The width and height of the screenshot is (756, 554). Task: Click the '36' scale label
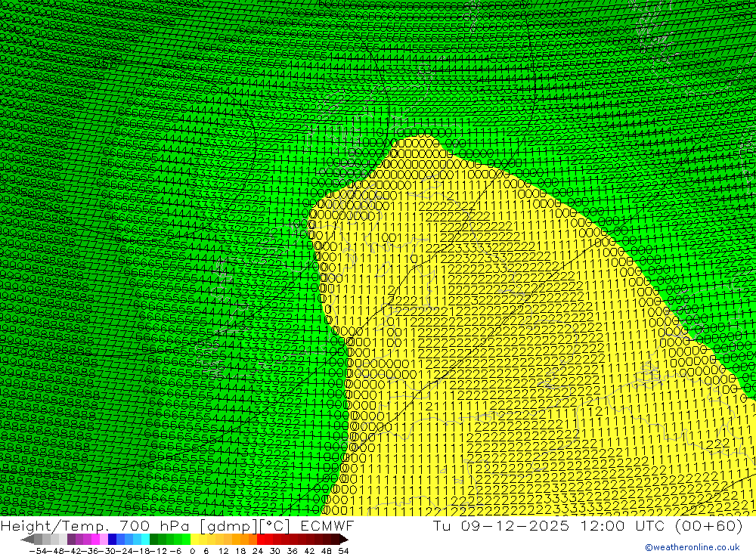292,551
